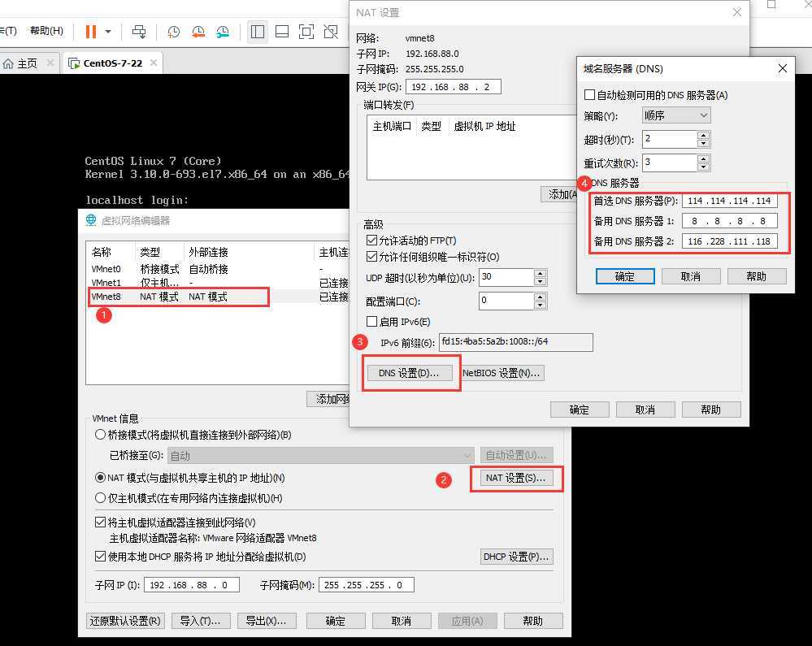Open the power options arrow beside pause

click(x=108, y=32)
